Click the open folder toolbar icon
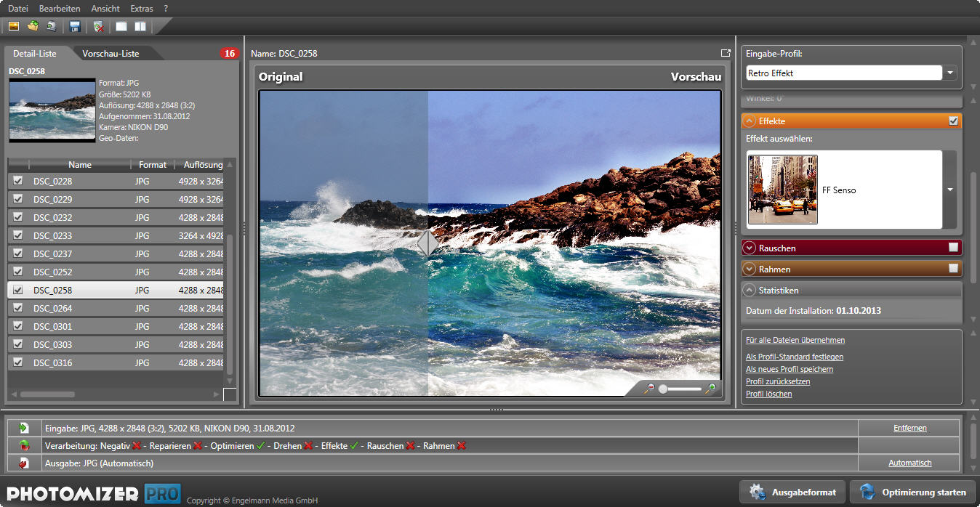The height and width of the screenshot is (507, 980). pyautogui.click(x=33, y=27)
